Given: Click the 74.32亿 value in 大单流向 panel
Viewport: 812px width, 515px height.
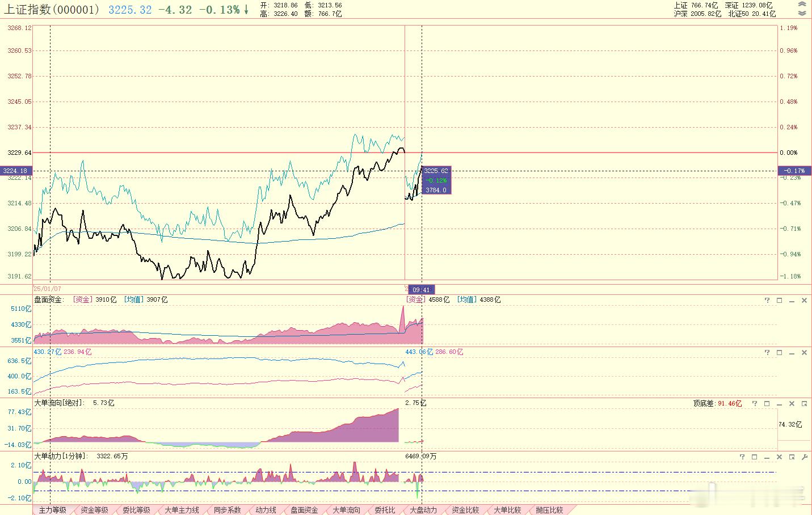Looking at the screenshot, I should click(790, 424).
